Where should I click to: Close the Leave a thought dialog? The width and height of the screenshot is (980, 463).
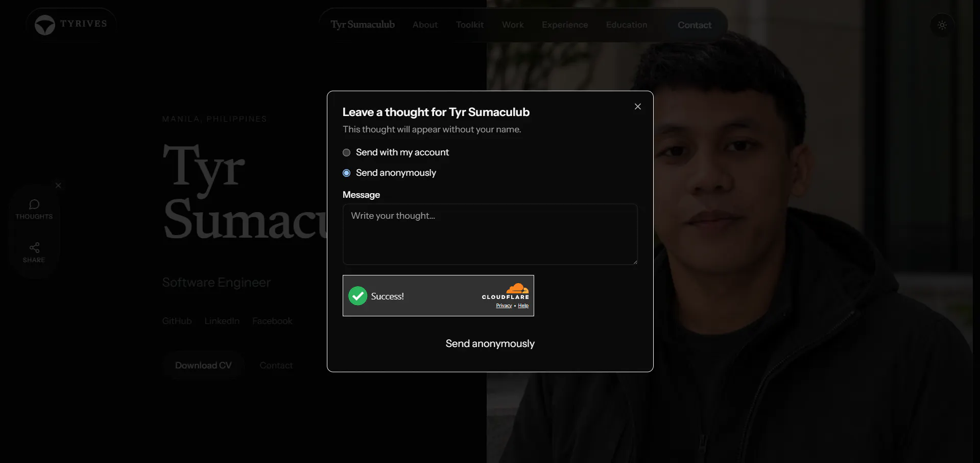pyautogui.click(x=638, y=106)
